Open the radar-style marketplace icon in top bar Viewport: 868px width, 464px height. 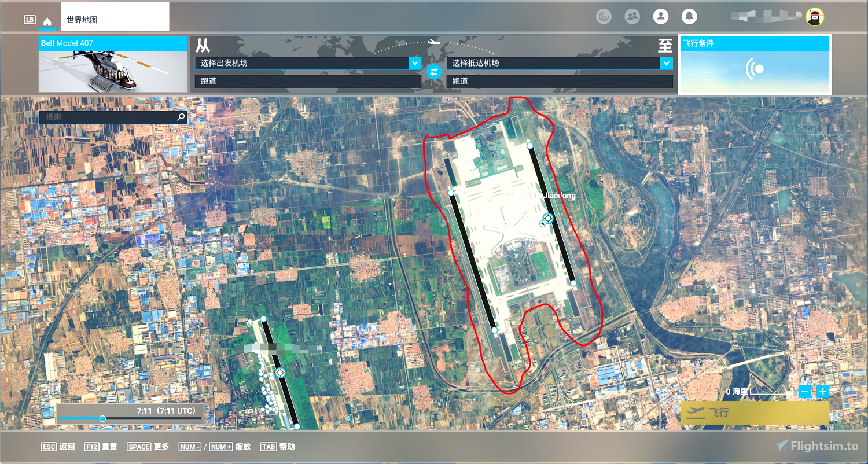coord(604,17)
